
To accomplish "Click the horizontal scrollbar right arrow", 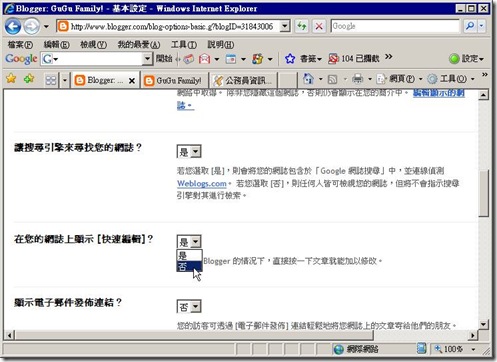I will (x=473, y=335).
